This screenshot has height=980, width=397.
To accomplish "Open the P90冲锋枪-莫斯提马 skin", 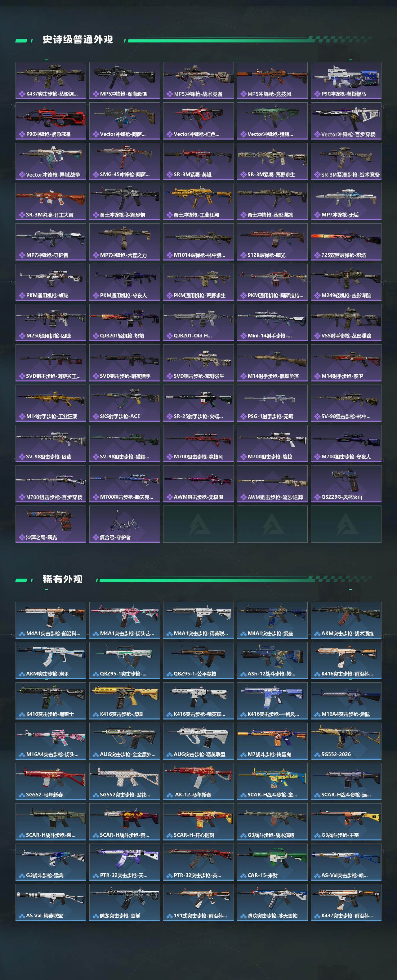I will click(x=346, y=81).
